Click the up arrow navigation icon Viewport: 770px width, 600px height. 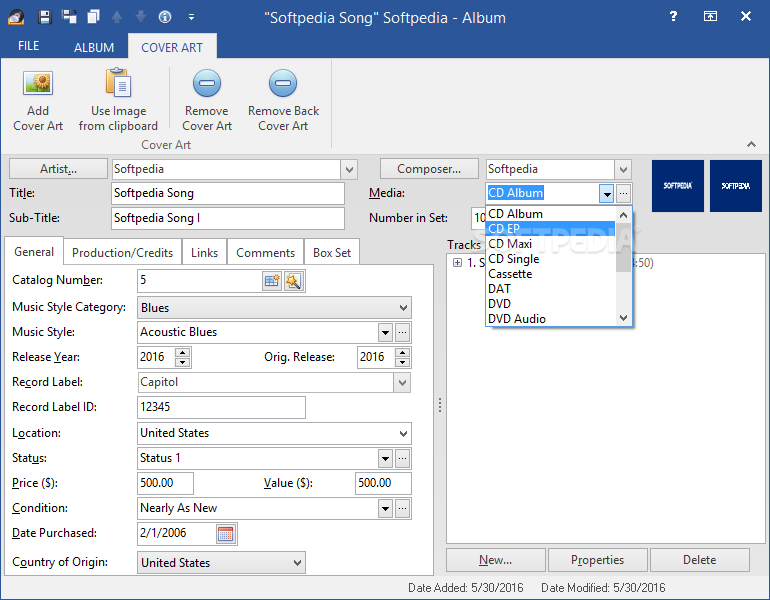click(117, 17)
